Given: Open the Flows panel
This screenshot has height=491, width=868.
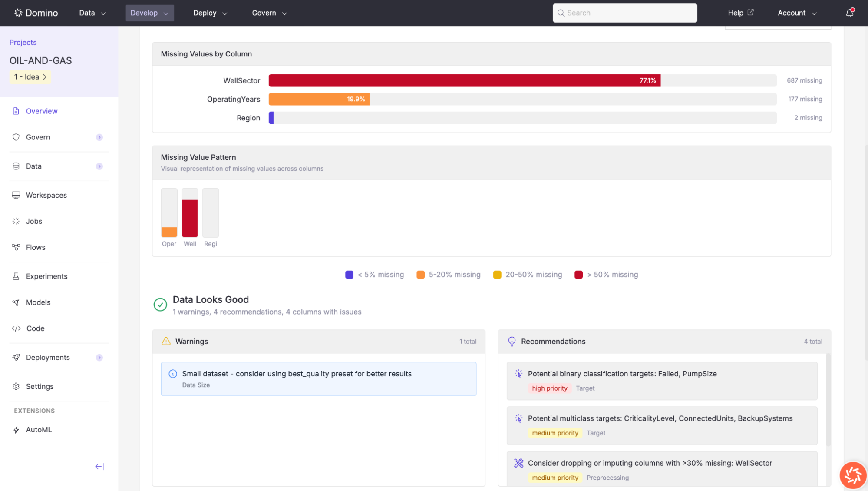Looking at the screenshot, I should pyautogui.click(x=36, y=247).
